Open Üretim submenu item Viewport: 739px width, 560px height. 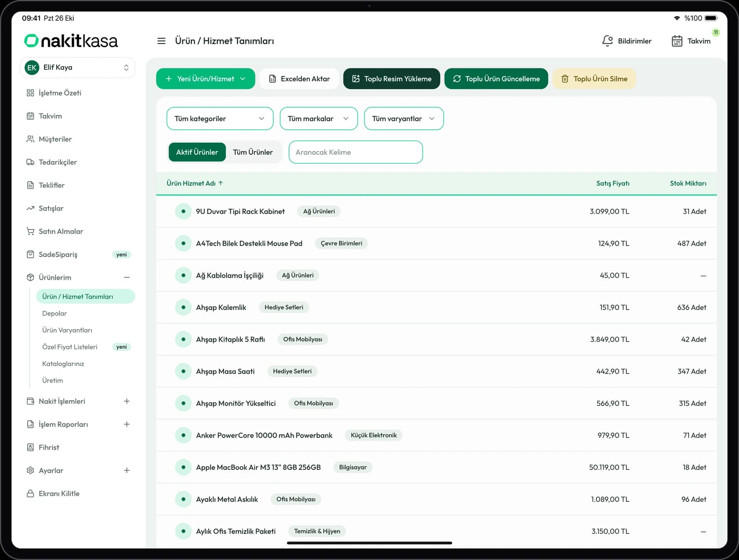click(x=53, y=380)
